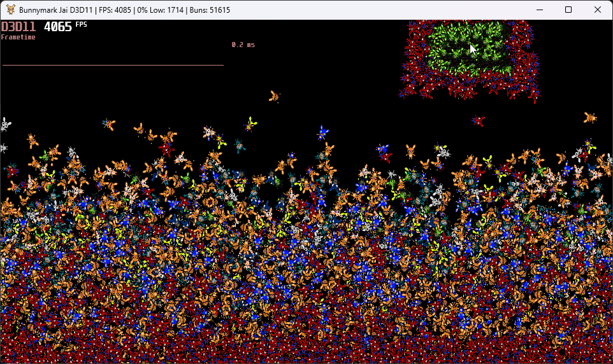Click the D3D11 renderer label
The width and height of the screenshot is (613, 364).
tap(18, 27)
